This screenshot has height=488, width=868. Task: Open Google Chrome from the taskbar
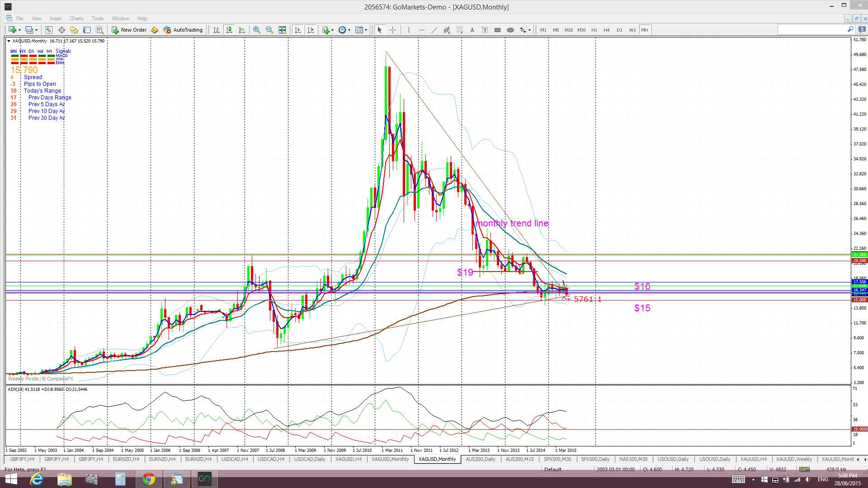click(x=148, y=479)
